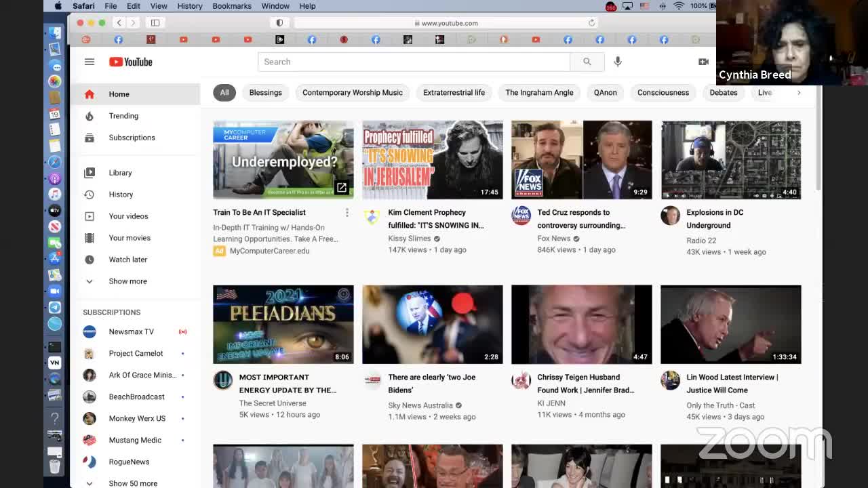Open Kim Clement Prophecy video title
This screenshot has height=488, width=868.
pyautogui.click(x=435, y=219)
